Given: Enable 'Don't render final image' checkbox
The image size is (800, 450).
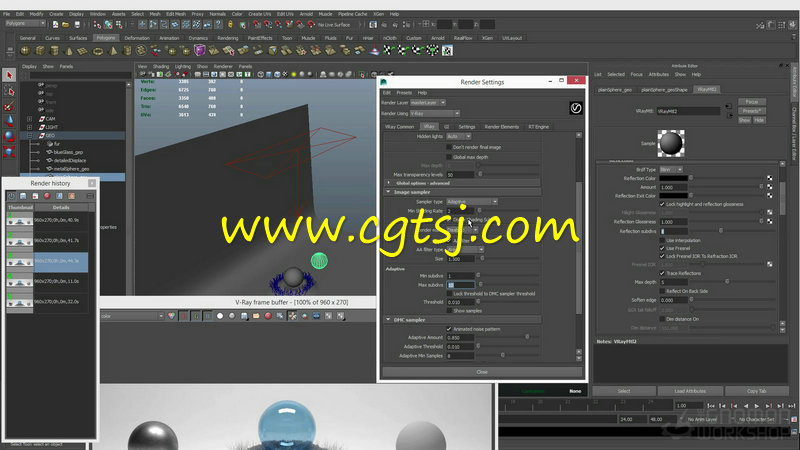Looking at the screenshot, I should 449,147.
